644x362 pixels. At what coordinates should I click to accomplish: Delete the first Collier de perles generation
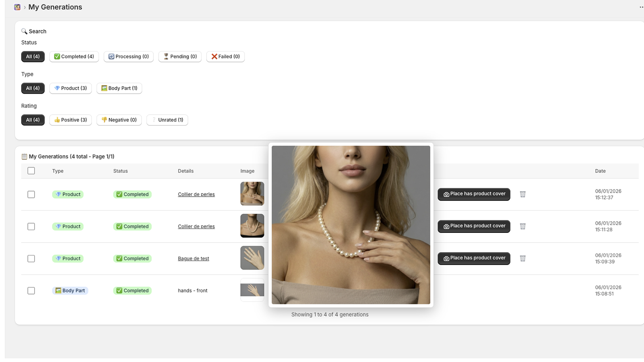(x=522, y=194)
